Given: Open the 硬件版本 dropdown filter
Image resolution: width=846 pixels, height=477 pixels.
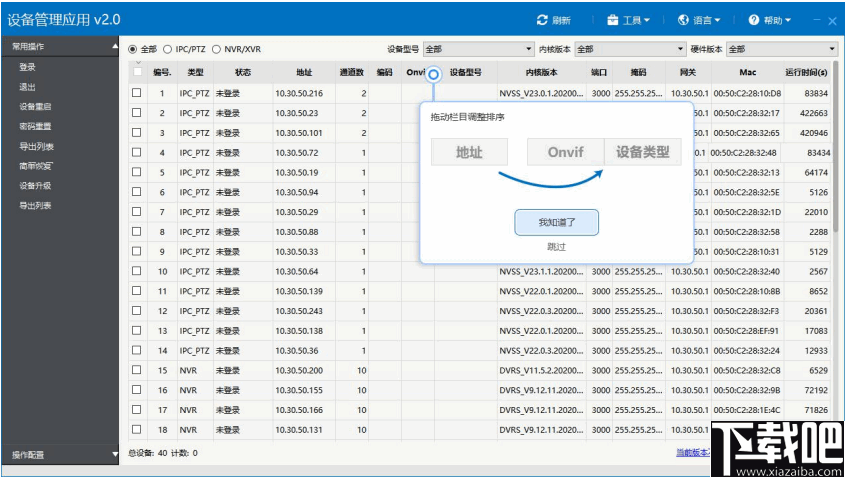Looking at the screenshot, I should [x=782, y=49].
